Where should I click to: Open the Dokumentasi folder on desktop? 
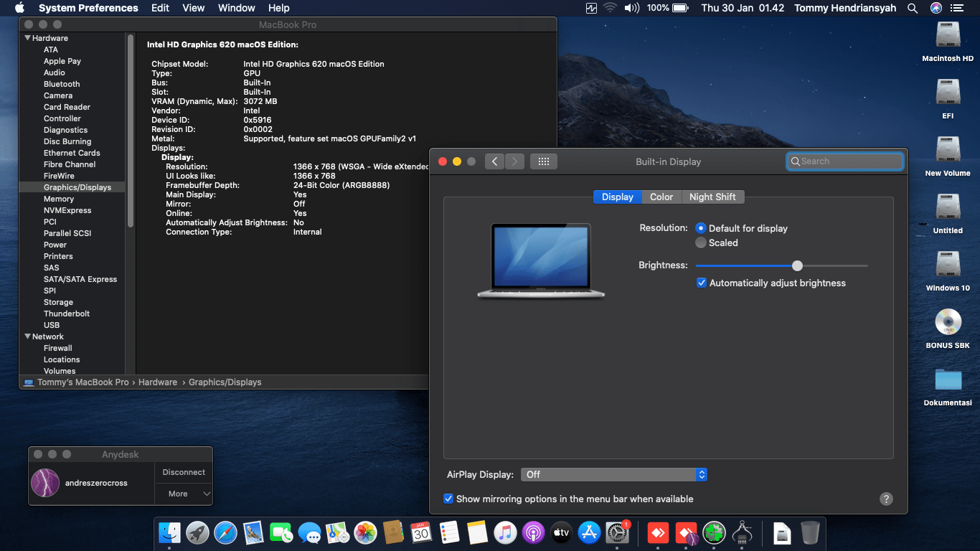[x=948, y=380]
